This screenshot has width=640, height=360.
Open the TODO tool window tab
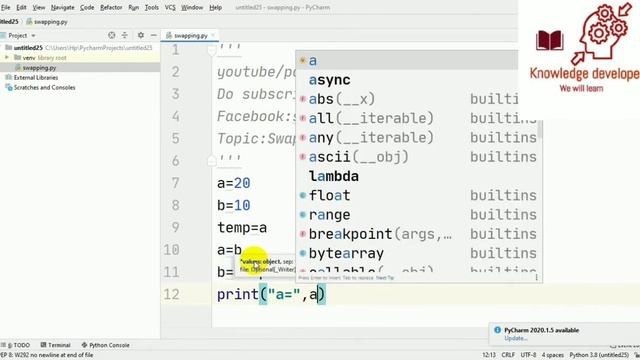[16, 345]
